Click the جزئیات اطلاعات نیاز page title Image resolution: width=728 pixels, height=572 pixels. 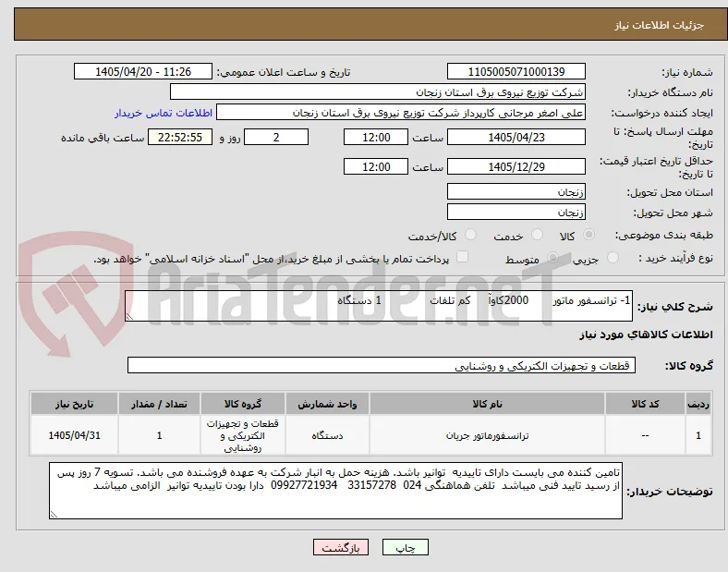tap(660, 25)
